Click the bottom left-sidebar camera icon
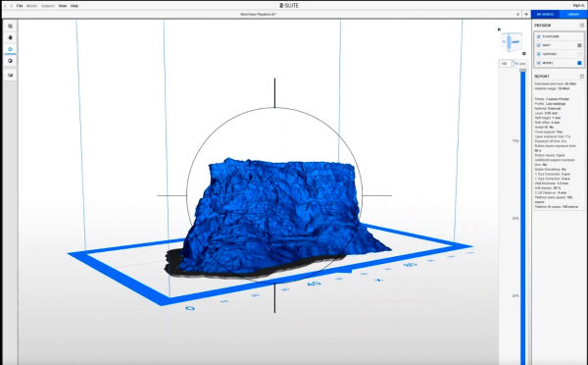This screenshot has height=365, width=588. click(x=10, y=76)
